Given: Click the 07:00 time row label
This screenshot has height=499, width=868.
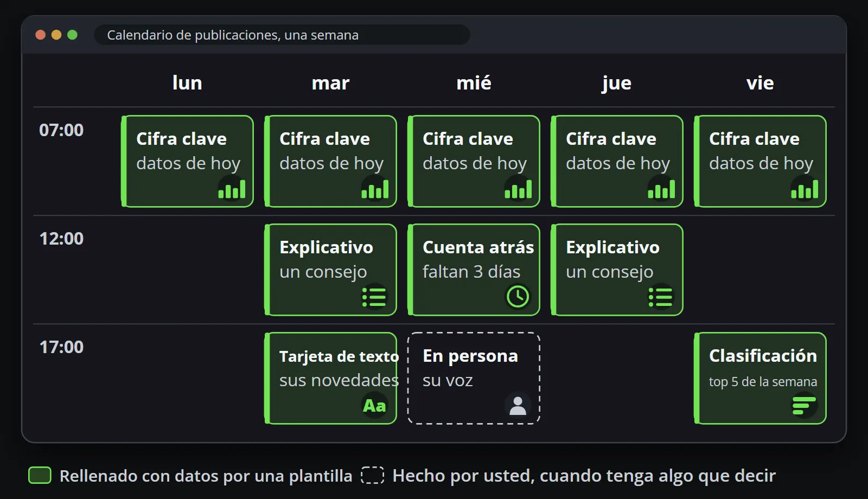Looking at the screenshot, I should 61,130.
